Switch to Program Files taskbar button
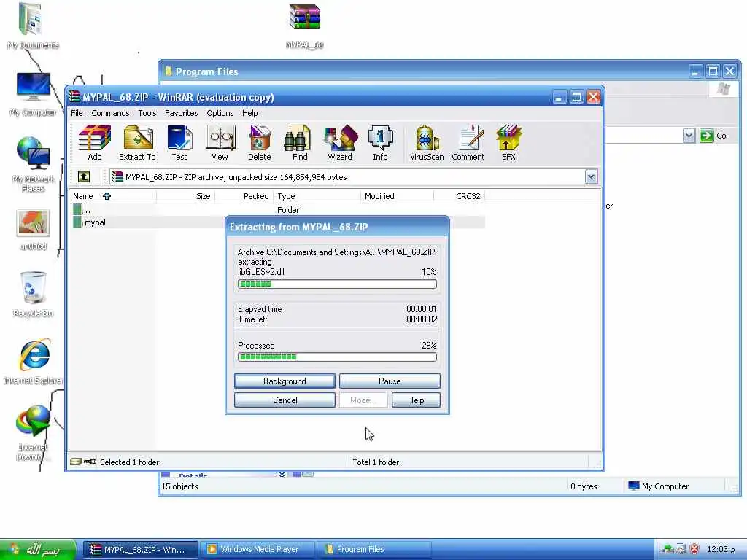Screen dimensions: 747x560 (374, 549)
